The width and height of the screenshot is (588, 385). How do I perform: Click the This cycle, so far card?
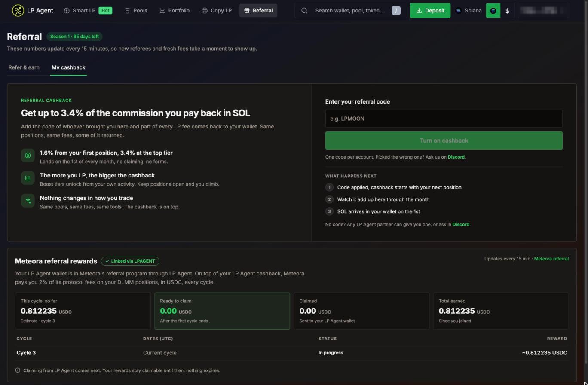tap(83, 311)
